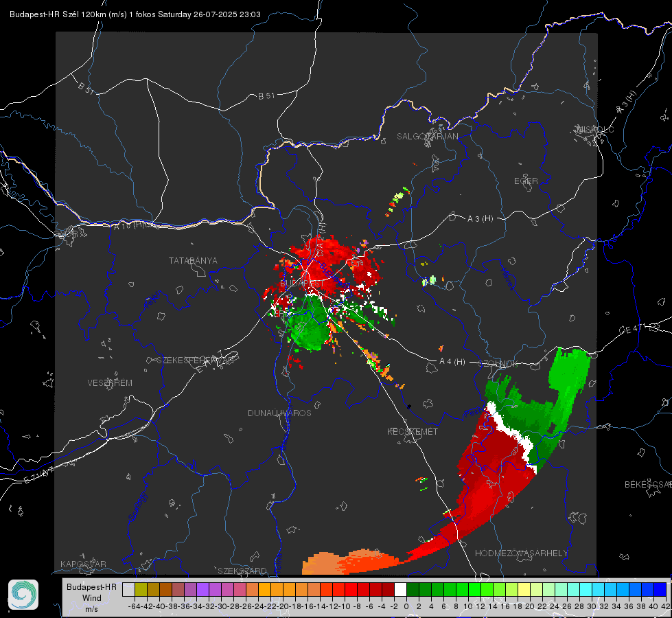
Task: Click the BUDAPEST city label
Action: (302, 284)
